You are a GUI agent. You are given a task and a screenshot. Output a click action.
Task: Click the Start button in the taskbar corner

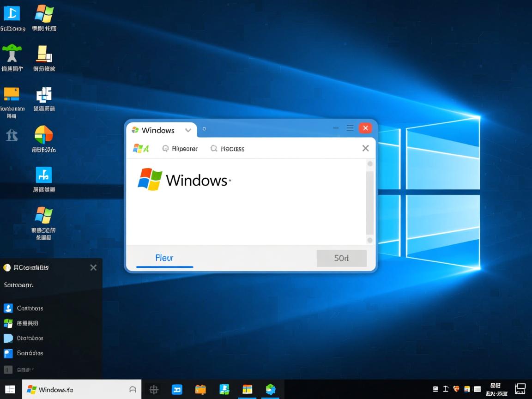click(x=10, y=389)
